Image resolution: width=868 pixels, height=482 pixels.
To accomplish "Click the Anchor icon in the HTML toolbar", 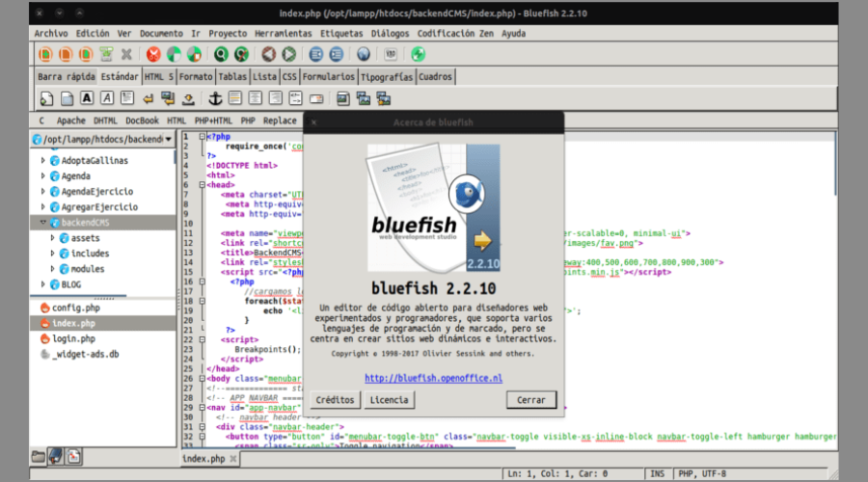I will (x=215, y=98).
